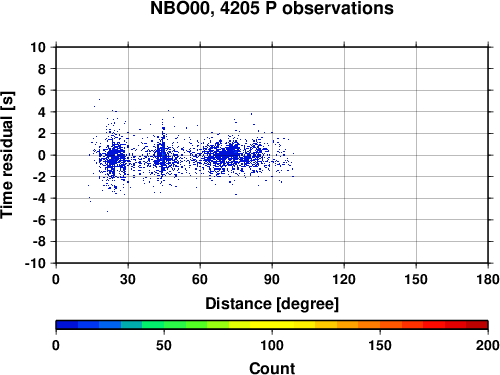Pick the dark red colorbar segment at 200
The width and height of the screenshot is (500, 375).
[477, 325]
